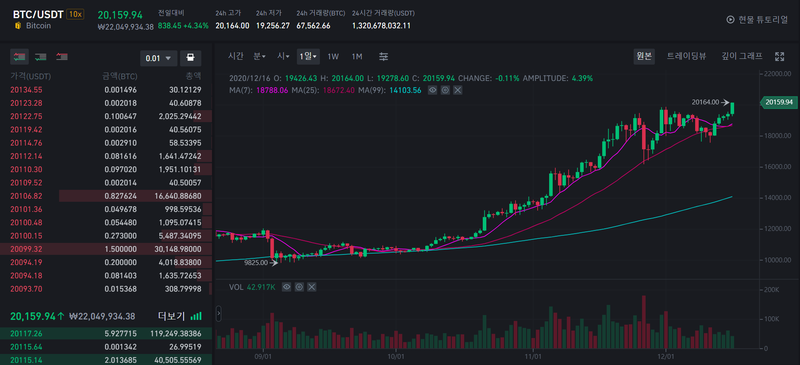Image resolution: width=800 pixels, height=365 pixels.
Task: Click 더보기 to see more
Action: [x=170, y=317]
